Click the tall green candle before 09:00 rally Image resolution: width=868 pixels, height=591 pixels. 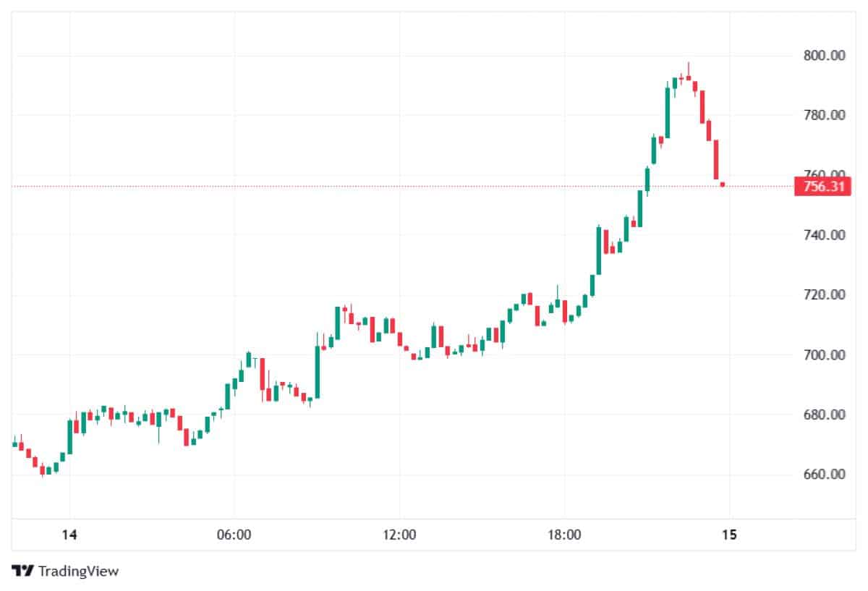(x=318, y=371)
